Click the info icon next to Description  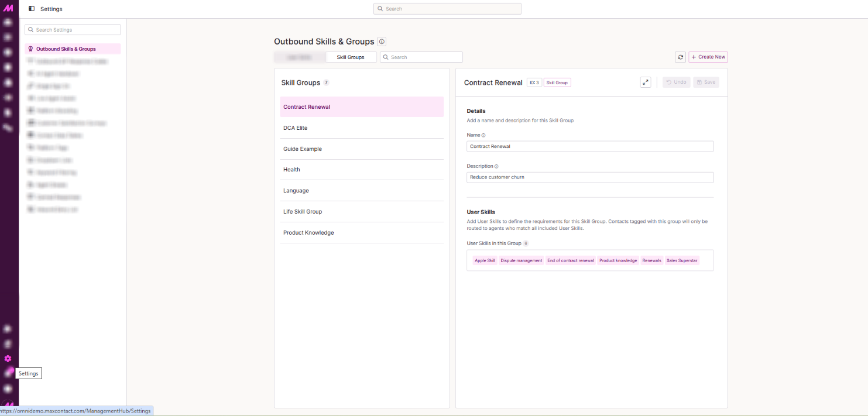point(496,167)
